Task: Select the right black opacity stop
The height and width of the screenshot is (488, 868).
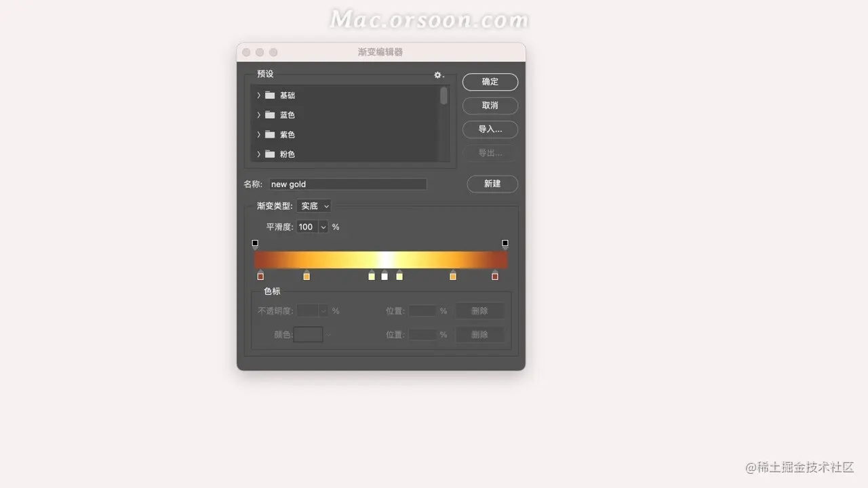Action: tap(505, 244)
